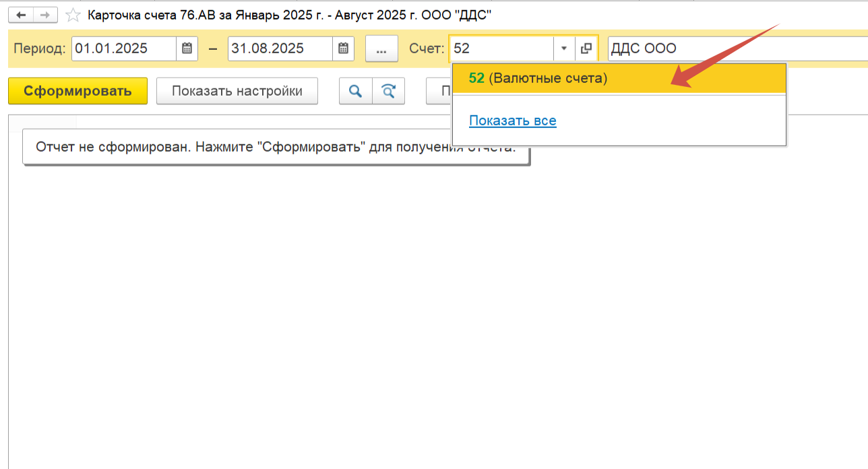Click the "Показать настройки" button
The image size is (868, 469).
pyautogui.click(x=237, y=91)
